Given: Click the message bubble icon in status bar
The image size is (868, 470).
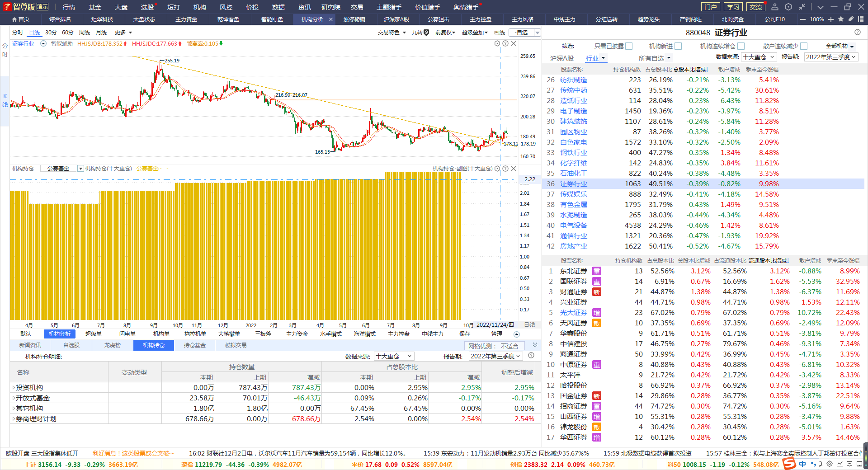Looking at the screenshot, I should click(849, 464).
